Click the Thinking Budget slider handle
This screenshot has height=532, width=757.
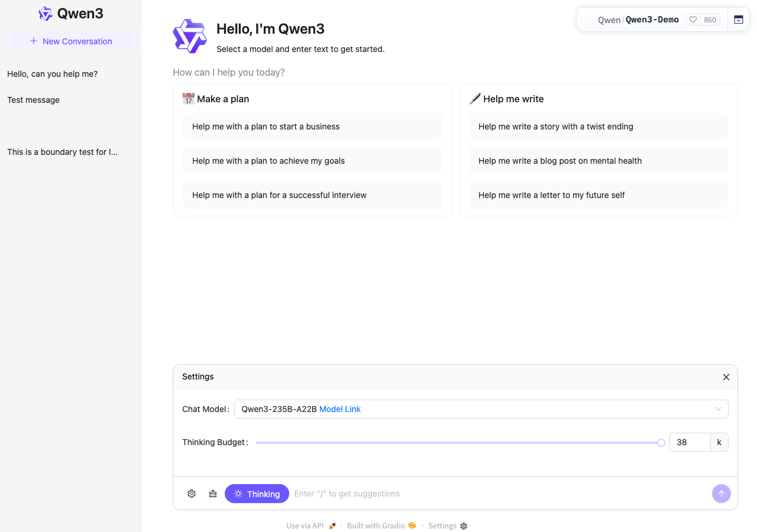click(x=661, y=443)
